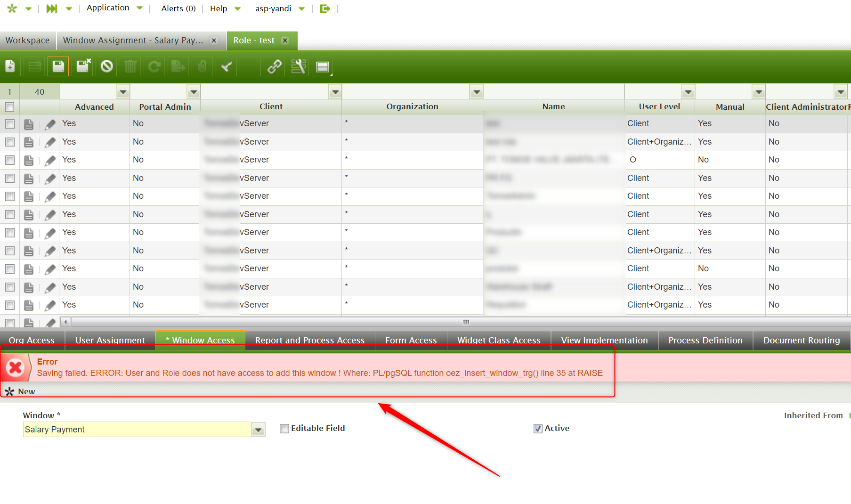Click the link chain toolbar icon

pyautogui.click(x=275, y=66)
